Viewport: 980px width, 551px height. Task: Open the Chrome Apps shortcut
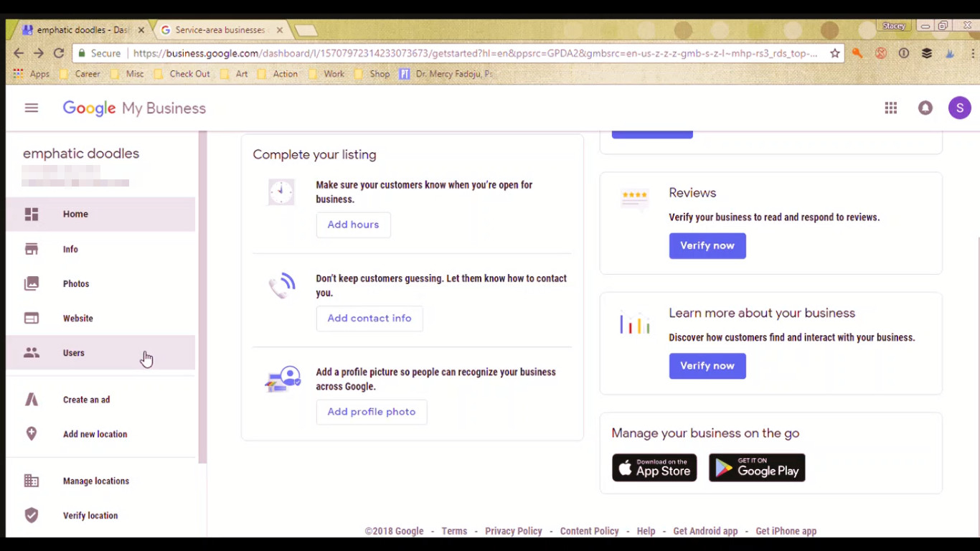coord(32,74)
